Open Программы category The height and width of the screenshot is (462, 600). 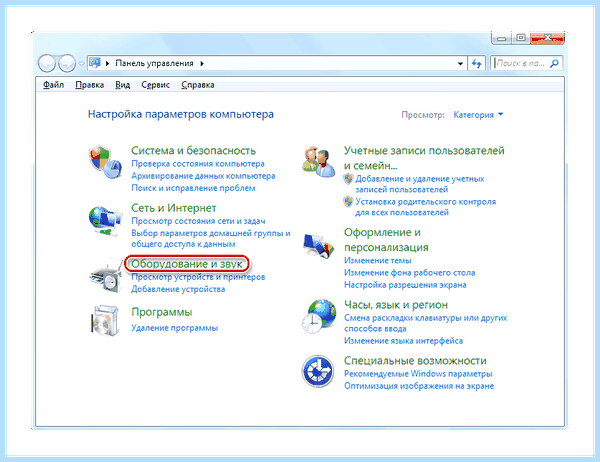tap(162, 312)
